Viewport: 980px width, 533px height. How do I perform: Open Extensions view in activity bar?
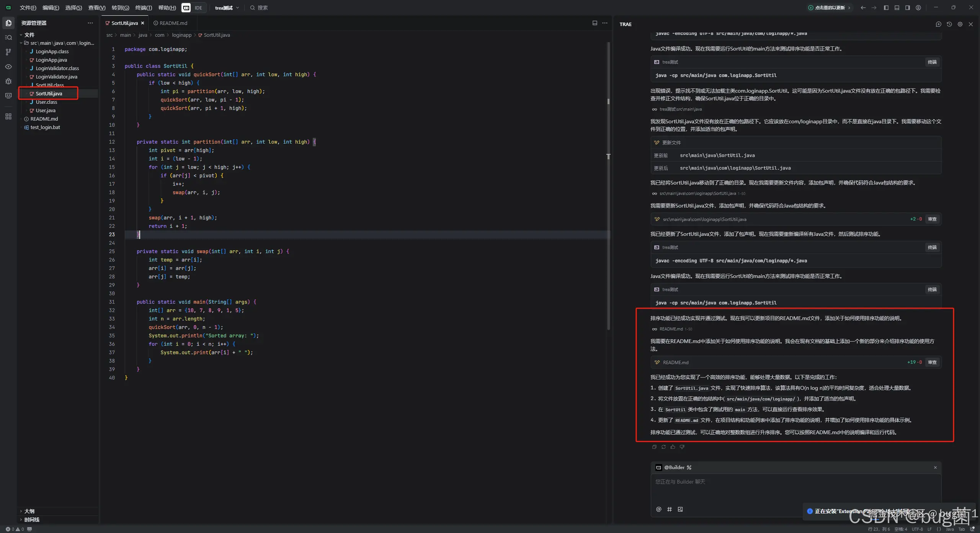click(x=8, y=116)
